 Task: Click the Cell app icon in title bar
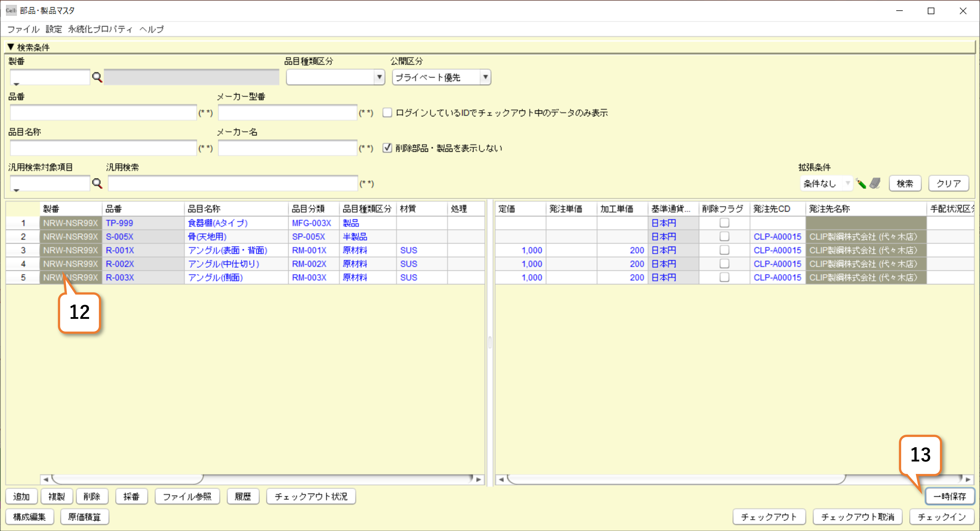(11, 10)
